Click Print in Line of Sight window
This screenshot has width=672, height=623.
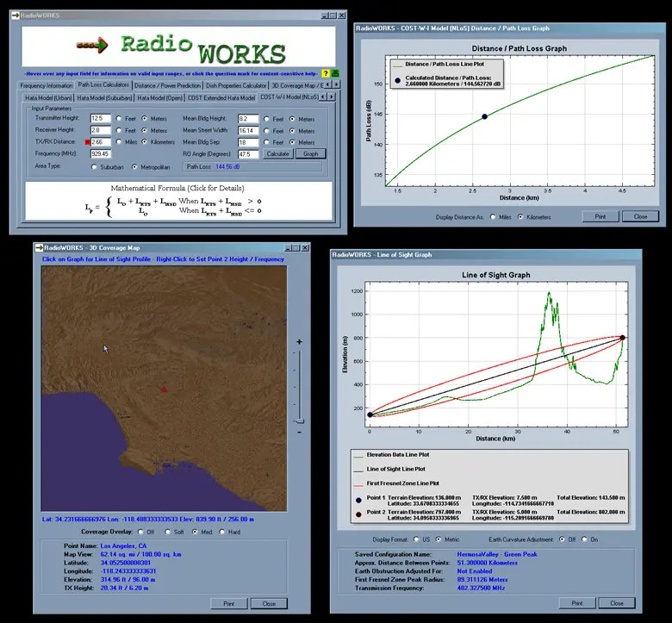click(x=578, y=602)
